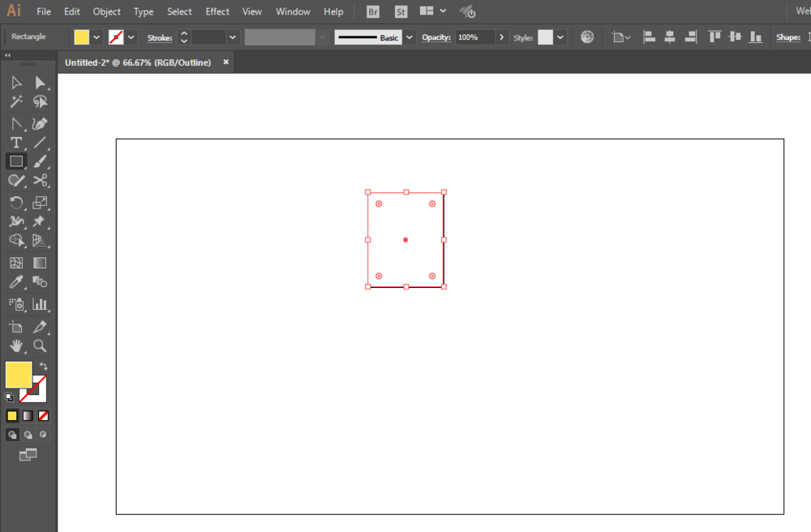Open the Basic brush definition dropdown
Image resolution: width=811 pixels, height=532 pixels.
409,37
